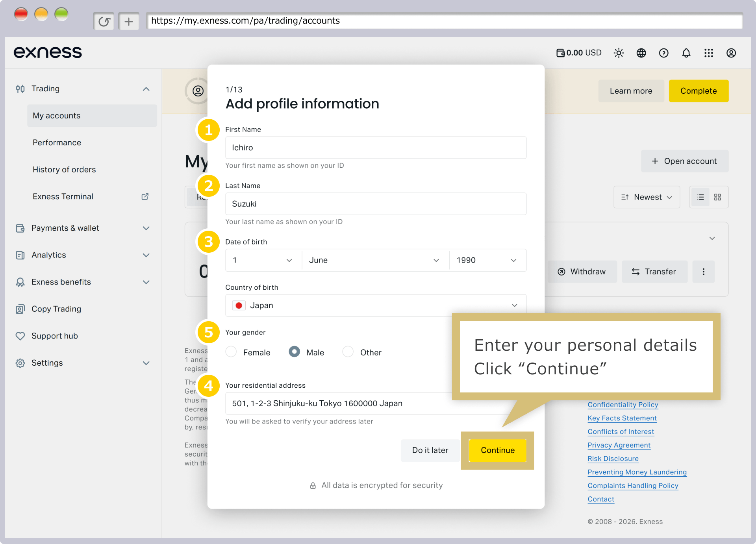Select the Female gender option
Screen dimensions: 756x544
(x=231, y=352)
